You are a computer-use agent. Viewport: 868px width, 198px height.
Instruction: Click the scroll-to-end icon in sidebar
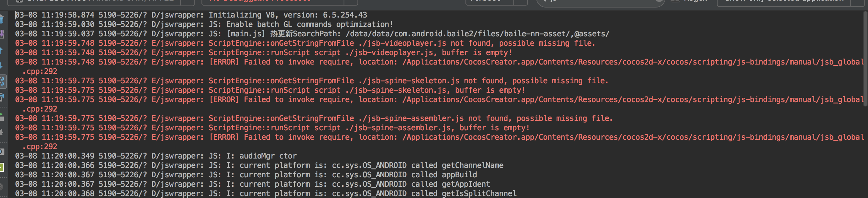click(2, 34)
